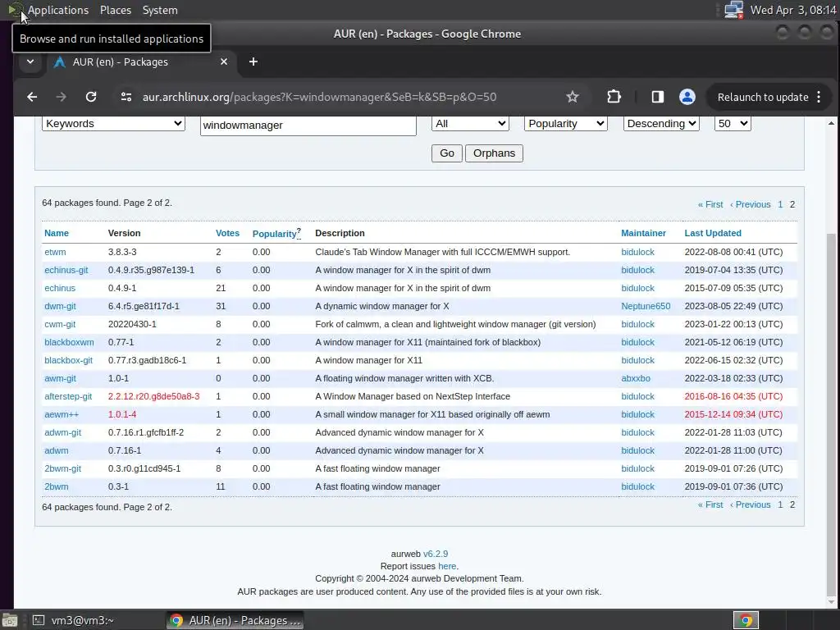Click the network status tray icon
The width and height of the screenshot is (840, 630).
click(733, 10)
